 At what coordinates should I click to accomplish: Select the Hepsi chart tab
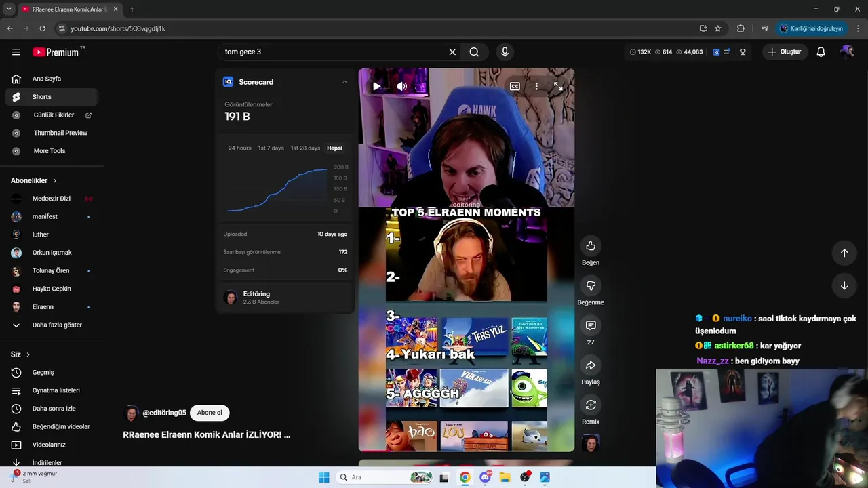(335, 148)
